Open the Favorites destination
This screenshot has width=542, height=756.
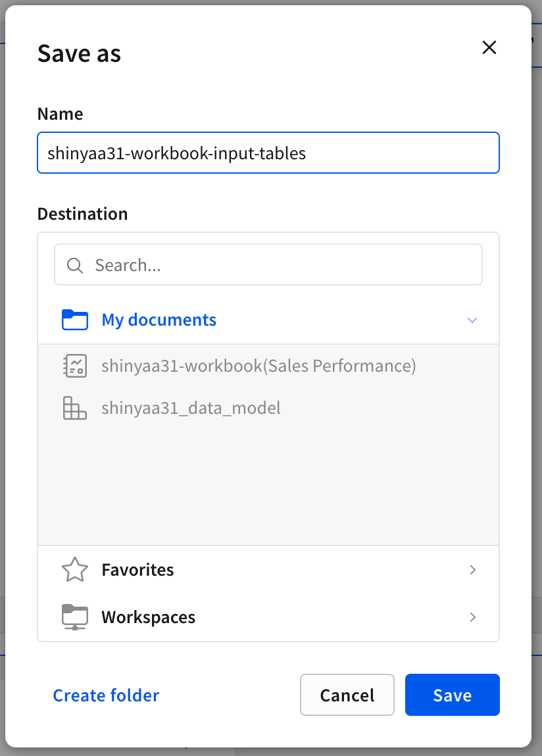[268, 570]
